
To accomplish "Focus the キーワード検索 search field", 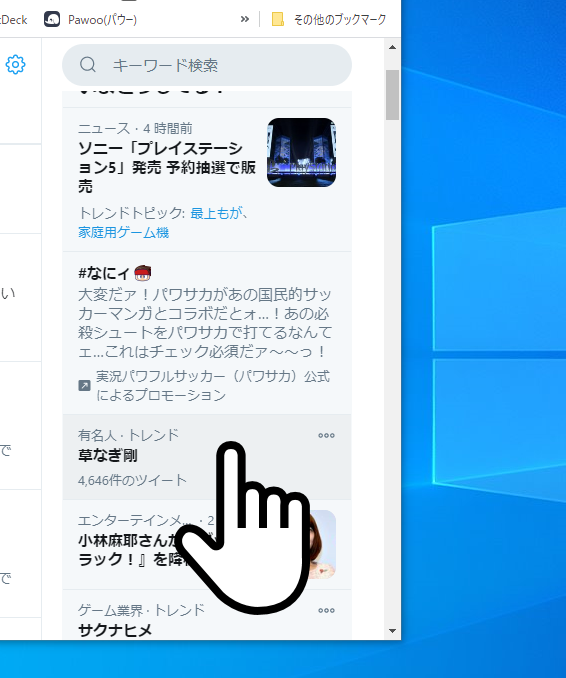I will (207, 65).
